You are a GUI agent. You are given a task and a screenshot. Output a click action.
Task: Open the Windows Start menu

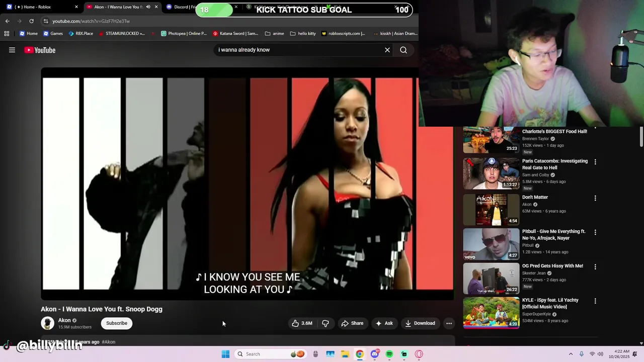[225, 354]
